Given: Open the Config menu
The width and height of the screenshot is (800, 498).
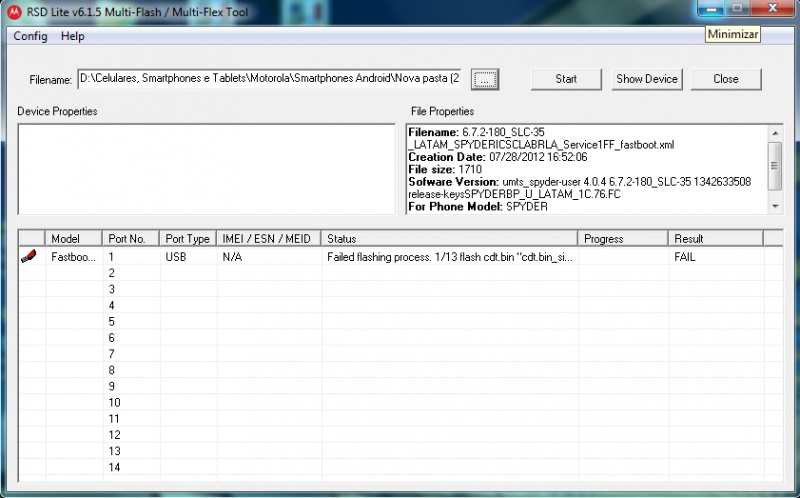Looking at the screenshot, I should (30, 36).
